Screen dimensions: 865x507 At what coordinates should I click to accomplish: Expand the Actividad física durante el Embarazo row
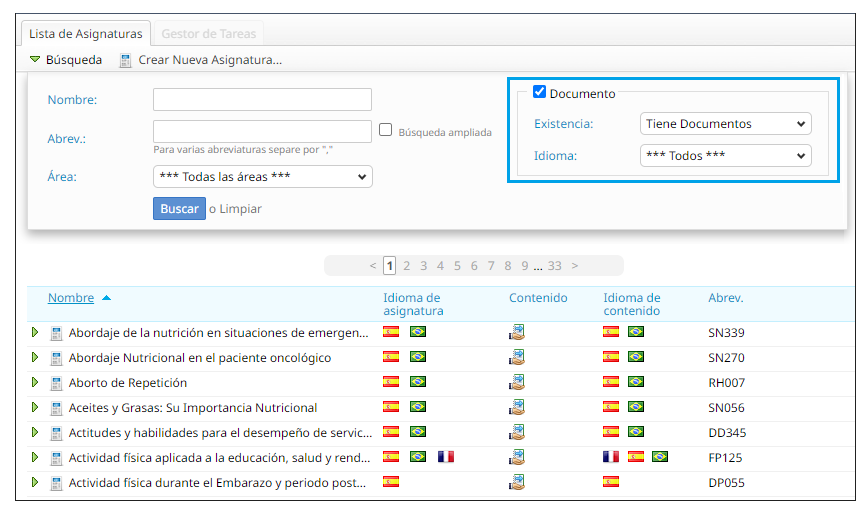35,482
